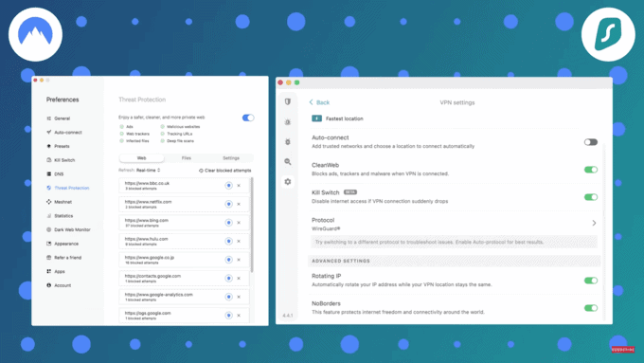Image resolution: width=644 pixels, height=363 pixels.
Task: Disable the Rotating IP switch
Action: [591, 281]
